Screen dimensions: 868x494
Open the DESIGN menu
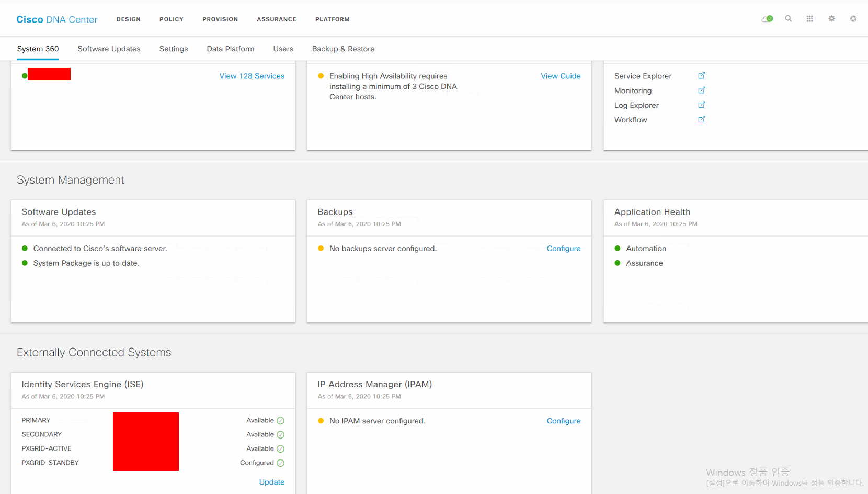click(129, 19)
